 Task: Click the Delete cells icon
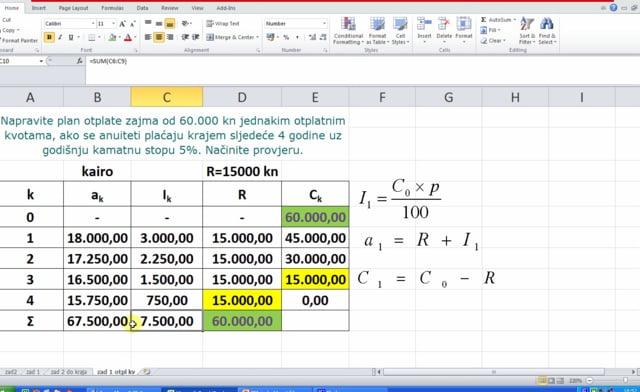point(444,29)
